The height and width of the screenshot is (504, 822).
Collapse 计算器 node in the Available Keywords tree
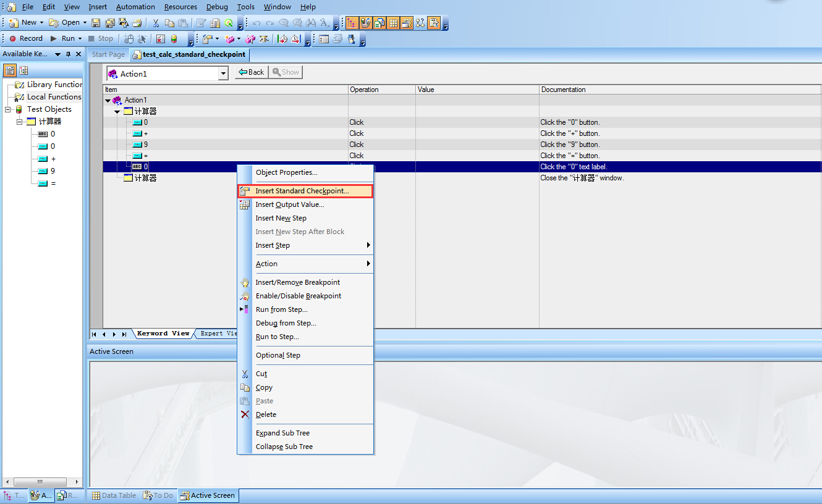(x=20, y=122)
